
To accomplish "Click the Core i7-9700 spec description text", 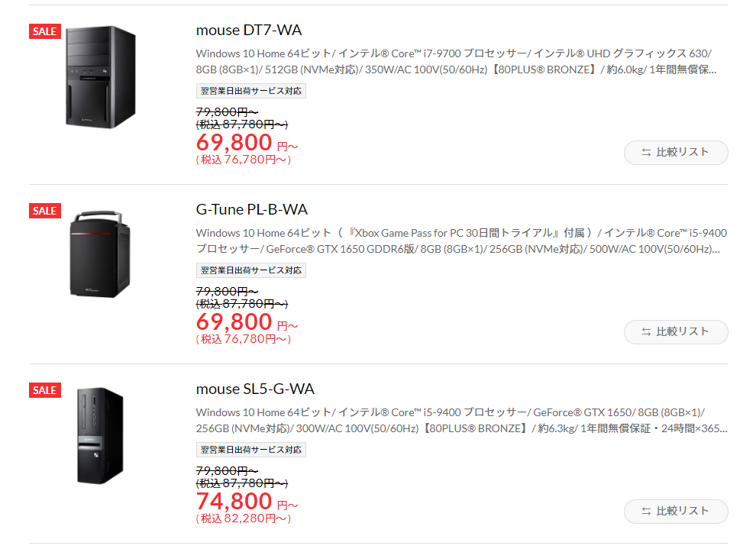I will coord(456,62).
